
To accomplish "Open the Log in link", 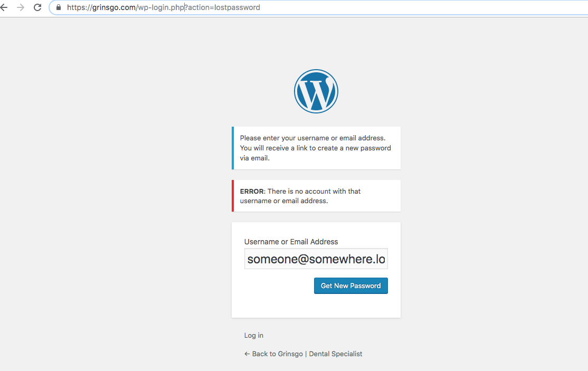I will 254,336.
